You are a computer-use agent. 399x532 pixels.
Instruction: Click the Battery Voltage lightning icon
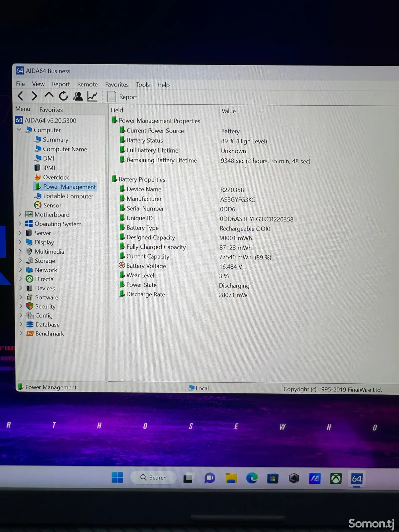click(122, 265)
